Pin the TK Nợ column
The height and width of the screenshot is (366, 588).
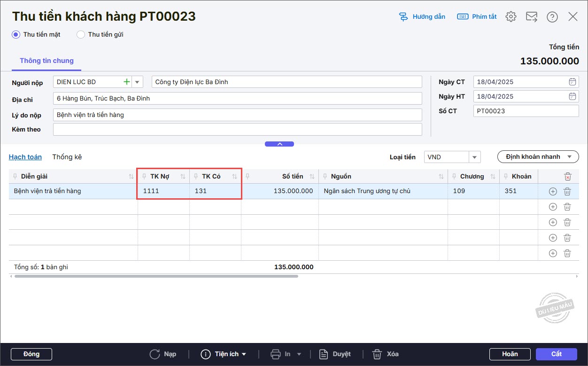click(x=144, y=177)
